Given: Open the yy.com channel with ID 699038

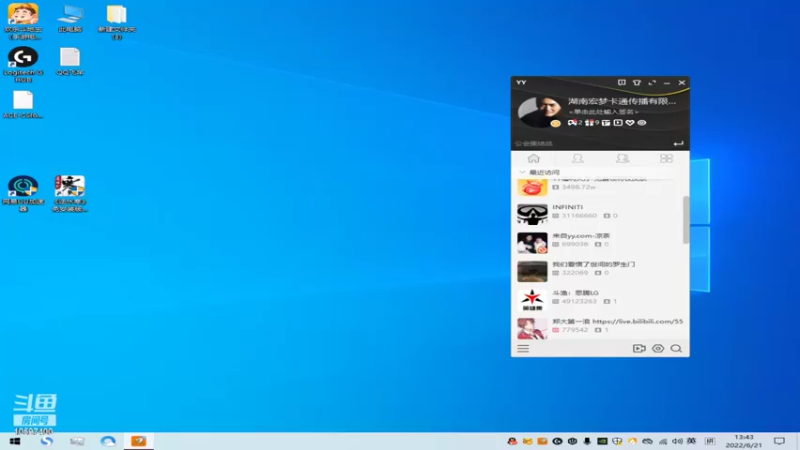Looking at the screenshot, I should coord(597,242).
